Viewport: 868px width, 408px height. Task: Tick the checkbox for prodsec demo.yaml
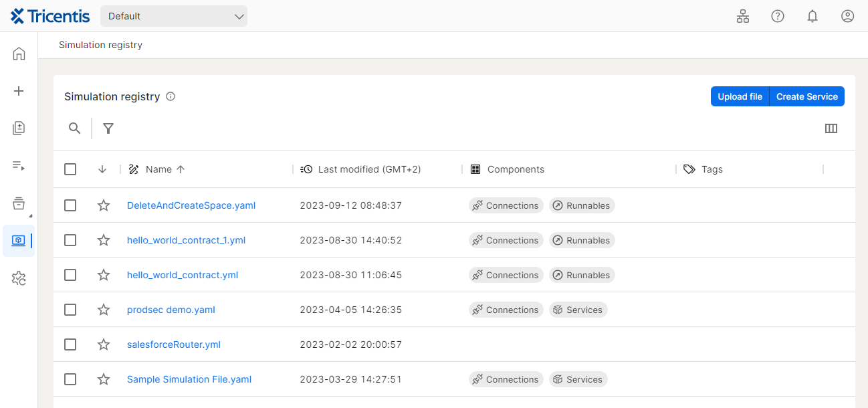click(x=70, y=310)
